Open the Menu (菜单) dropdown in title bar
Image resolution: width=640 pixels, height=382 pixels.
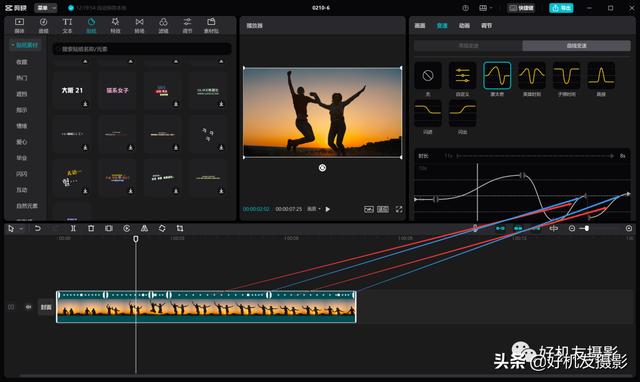[x=46, y=8]
